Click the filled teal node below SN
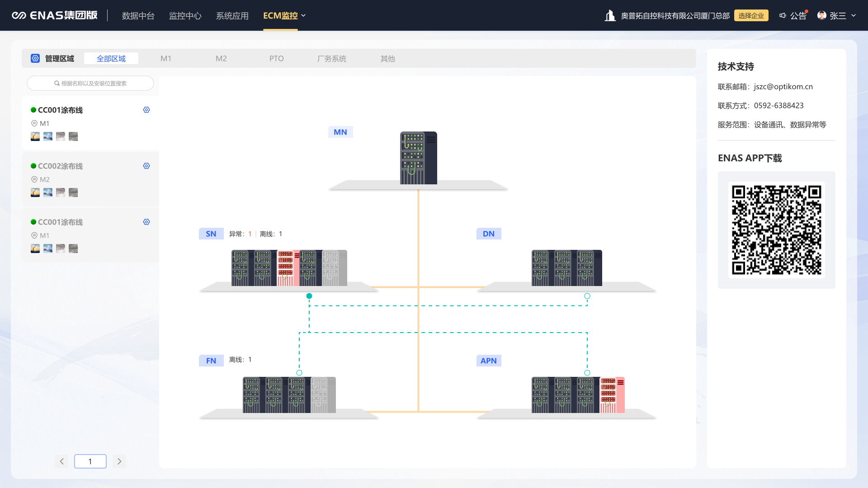This screenshot has width=868, height=488. click(x=309, y=296)
